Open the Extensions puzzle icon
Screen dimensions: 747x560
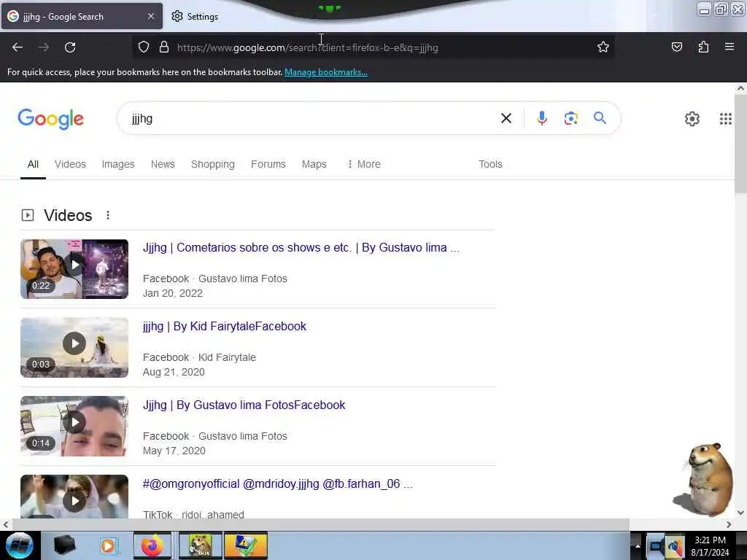[703, 47]
